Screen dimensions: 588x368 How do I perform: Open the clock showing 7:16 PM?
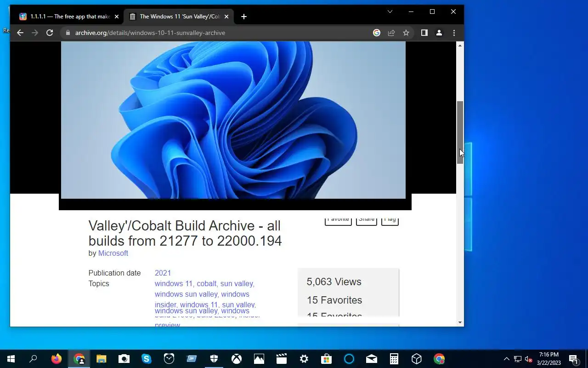(x=549, y=359)
